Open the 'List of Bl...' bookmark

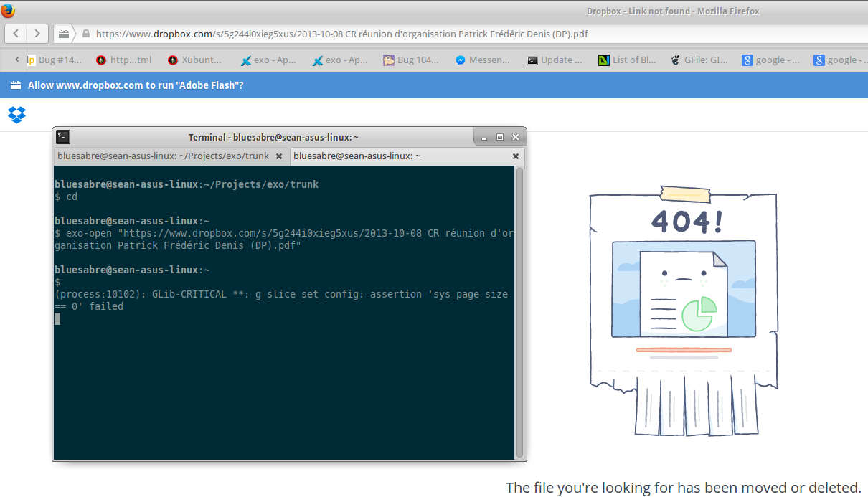pyautogui.click(x=626, y=60)
